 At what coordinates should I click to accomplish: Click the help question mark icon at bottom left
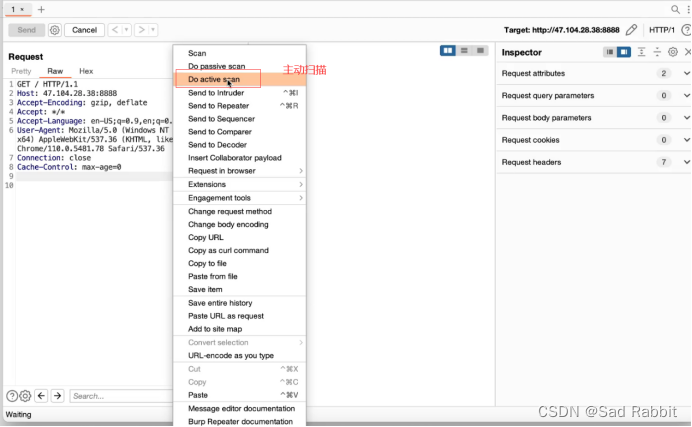click(12, 396)
